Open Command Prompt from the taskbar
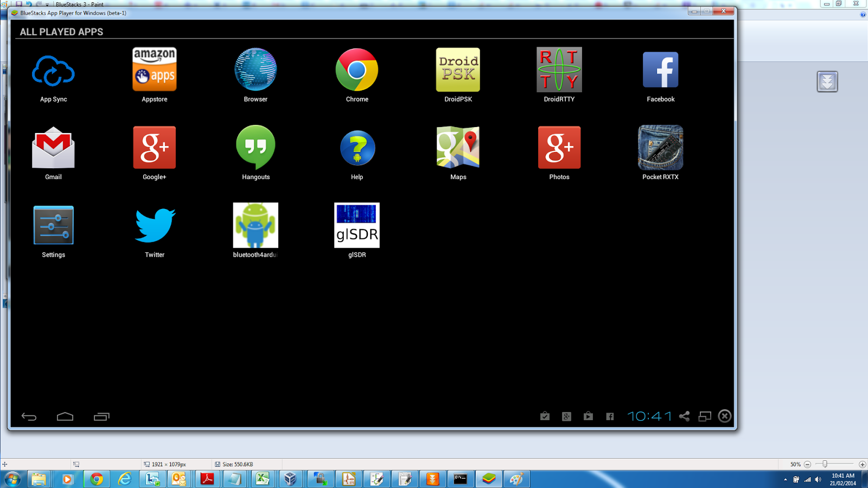This screenshot has width=868, height=488. coord(460,479)
